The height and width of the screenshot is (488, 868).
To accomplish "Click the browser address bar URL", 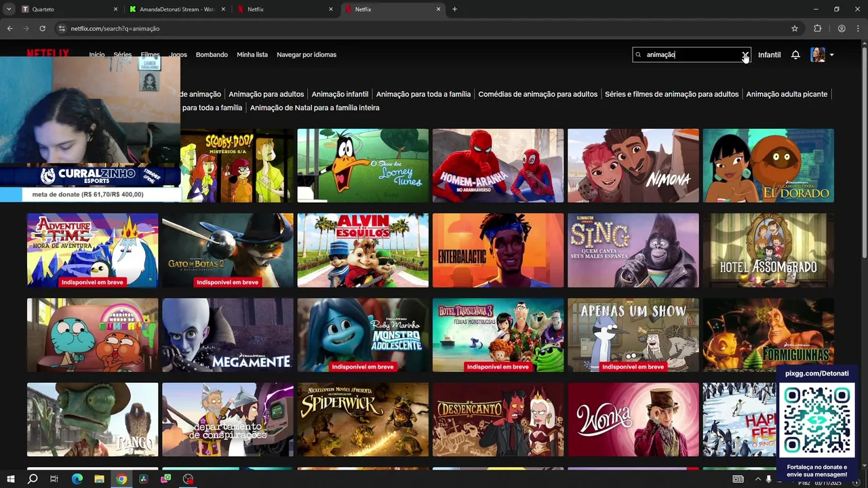I will [115, 28].
